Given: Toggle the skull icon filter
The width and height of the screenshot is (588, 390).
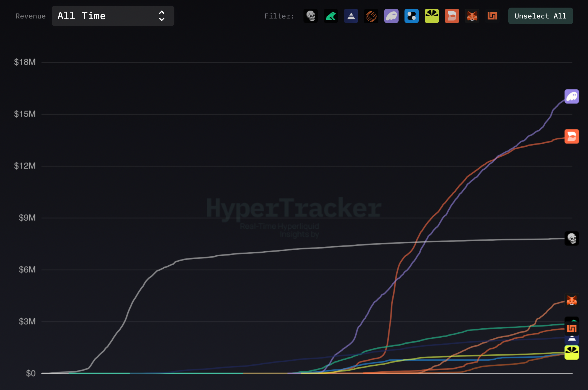Looking at the screenshot, I should coord(311,16).
